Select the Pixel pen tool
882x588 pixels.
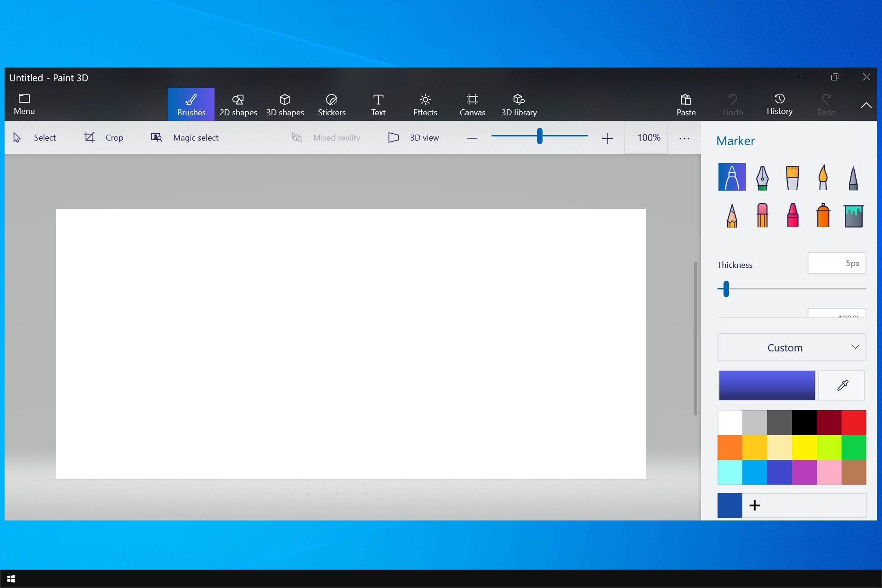853,177
